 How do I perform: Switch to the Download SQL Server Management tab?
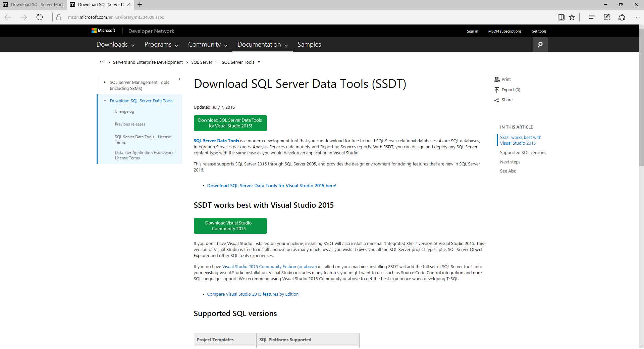point(34,4)
